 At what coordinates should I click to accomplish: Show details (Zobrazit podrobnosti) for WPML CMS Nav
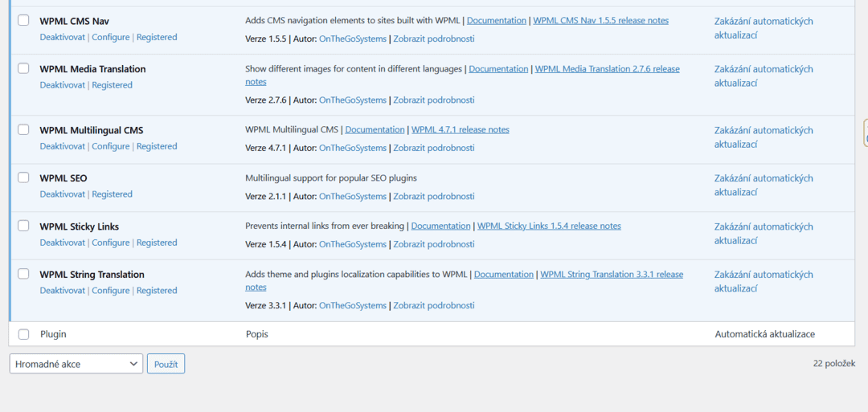click(433, 39)
